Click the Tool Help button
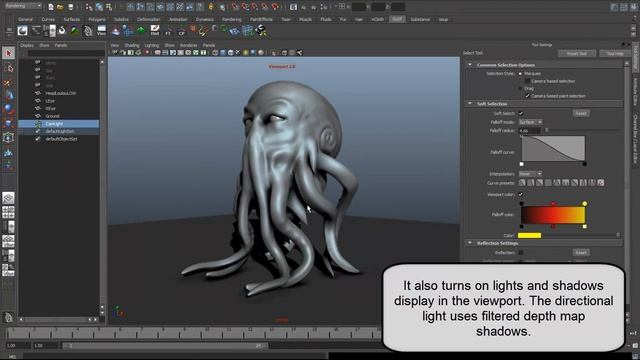The image size is (640, 360). click(615, 53)
